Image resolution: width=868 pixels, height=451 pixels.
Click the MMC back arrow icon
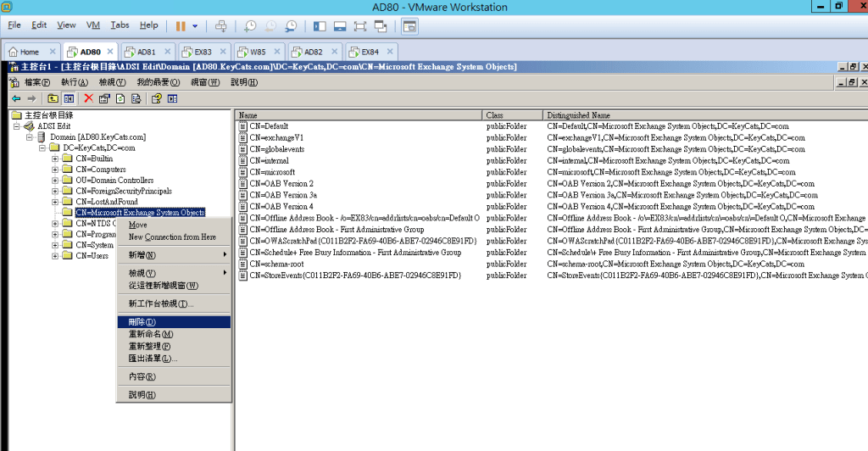pos(16,98)
